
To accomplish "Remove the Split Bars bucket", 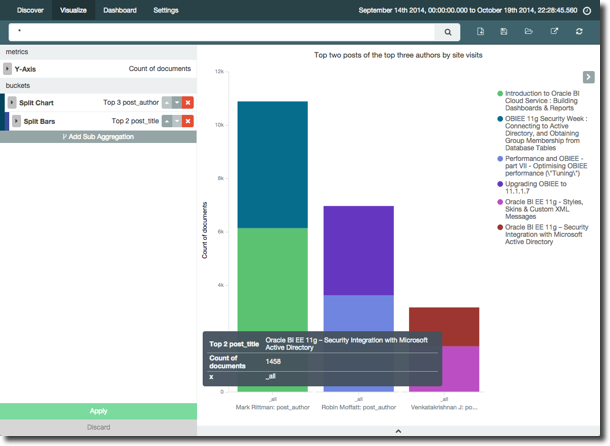I will [188, 121].
